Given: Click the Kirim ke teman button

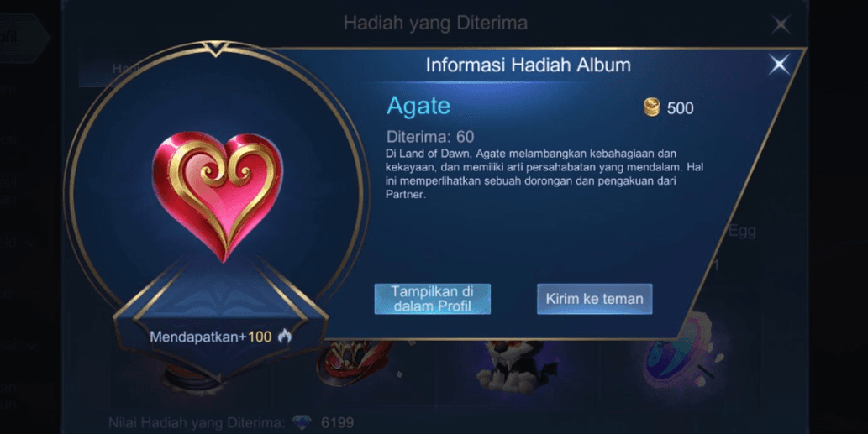Looking at the screenshot, I should [x=595, y=299].
